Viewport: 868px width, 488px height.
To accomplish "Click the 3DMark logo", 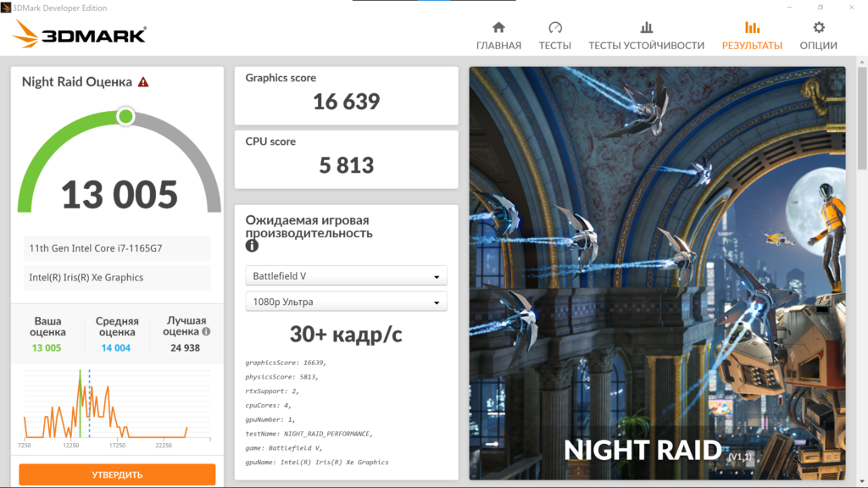I will coord(79,34).
